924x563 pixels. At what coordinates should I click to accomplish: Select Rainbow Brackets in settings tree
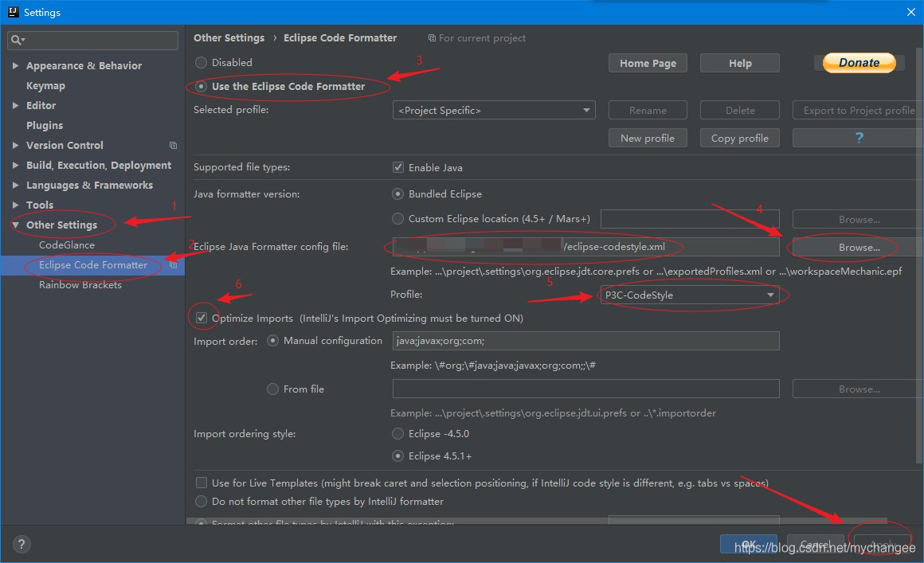click(x=80, y=285)
